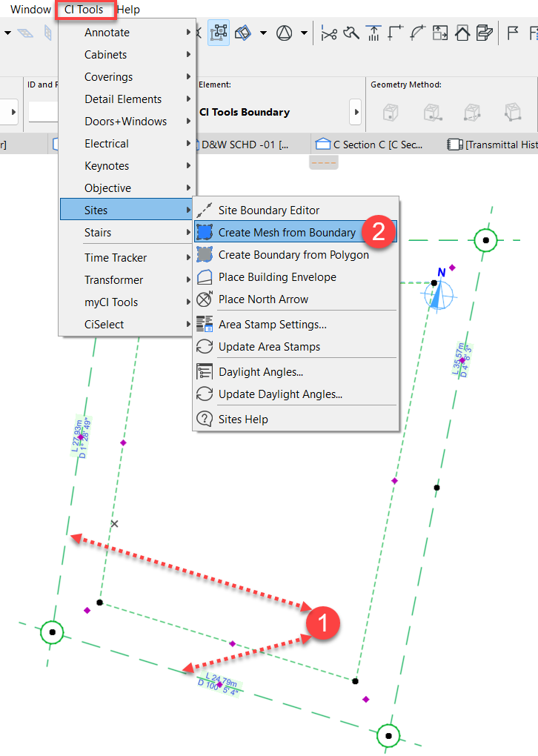Viewport: 538px width, 756px height.
Task: Open Area Stamp Settings dialog
Action: click(x=272, y=325)
